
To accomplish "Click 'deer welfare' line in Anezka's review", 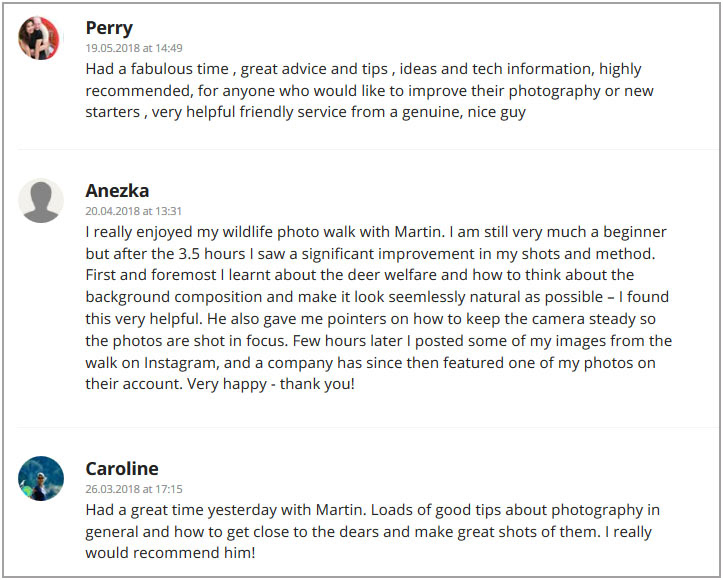I will pyautogui.click(x=360, y=275).
